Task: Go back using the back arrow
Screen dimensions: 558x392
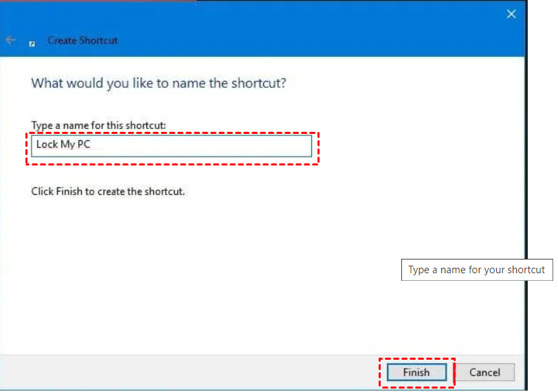Action: coord(10,40)
